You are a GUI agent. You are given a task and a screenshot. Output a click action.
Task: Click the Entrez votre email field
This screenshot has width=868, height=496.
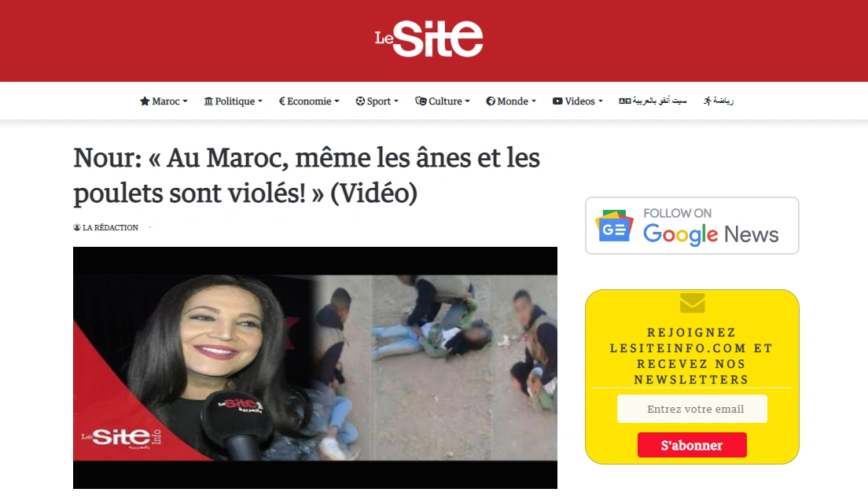692,409
